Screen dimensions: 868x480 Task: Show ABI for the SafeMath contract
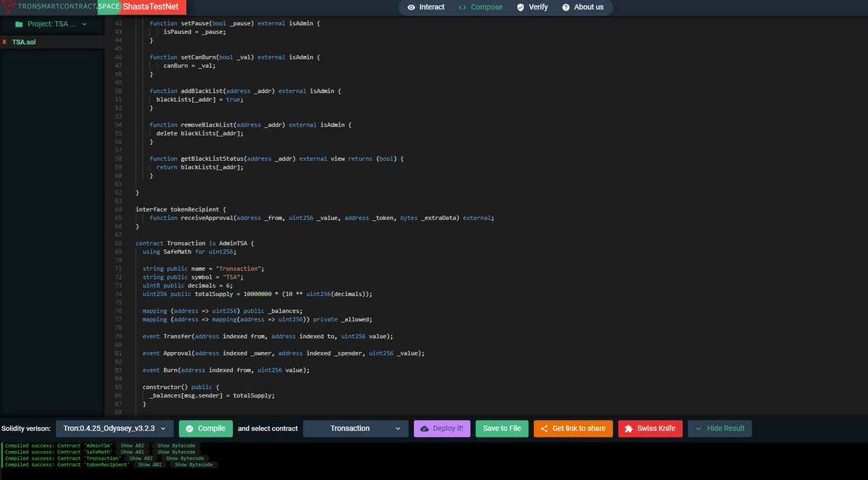pyautogui.click(x=131, y=452)
